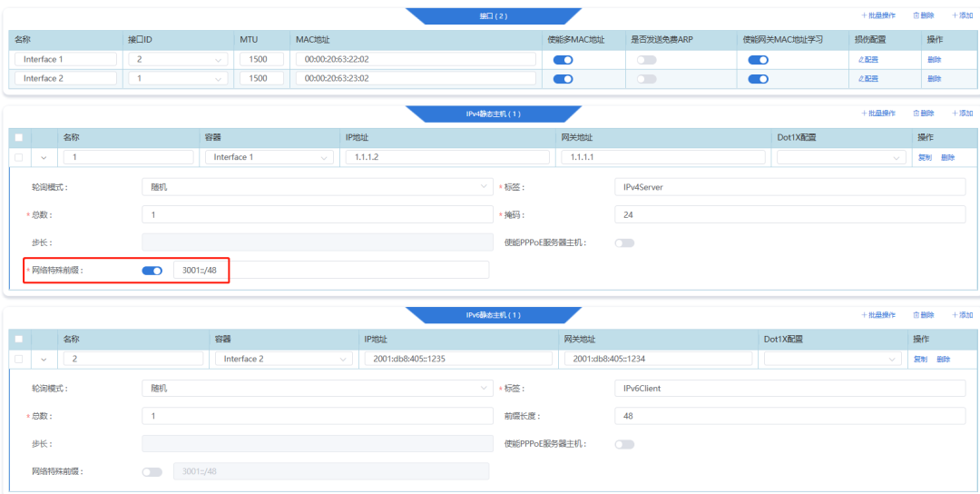This screenshot has height=494, width=980.
Task: Open 接口ID dropdown for Interface 1
Action: 177,60
